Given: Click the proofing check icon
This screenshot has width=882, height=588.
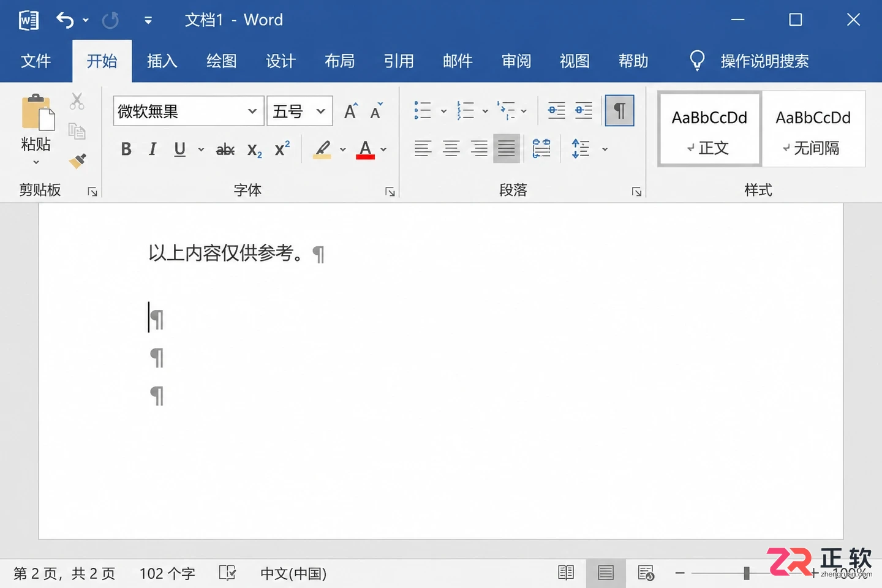Looking at the screenshot, I should tap(228, 573).
